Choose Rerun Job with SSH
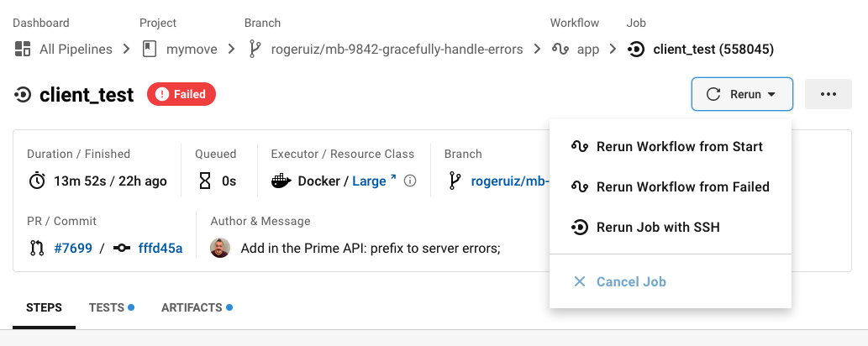This screenshot has width=868, height=346. point(671,227)
